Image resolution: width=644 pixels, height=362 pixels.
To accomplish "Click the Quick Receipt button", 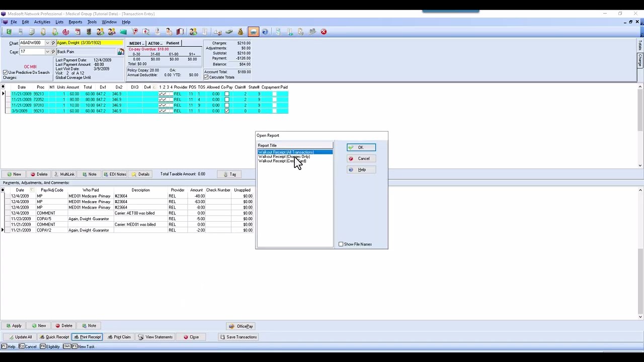I will coord(54,337).
